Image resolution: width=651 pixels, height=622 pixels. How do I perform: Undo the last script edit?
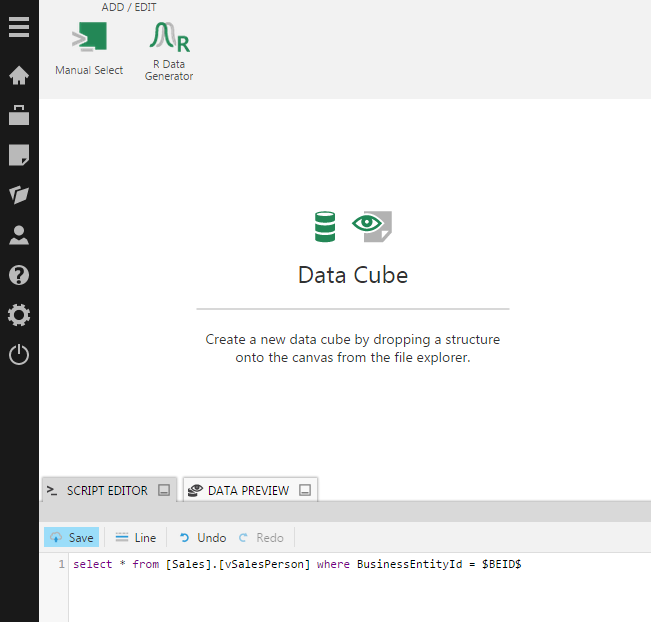(203, 537)
